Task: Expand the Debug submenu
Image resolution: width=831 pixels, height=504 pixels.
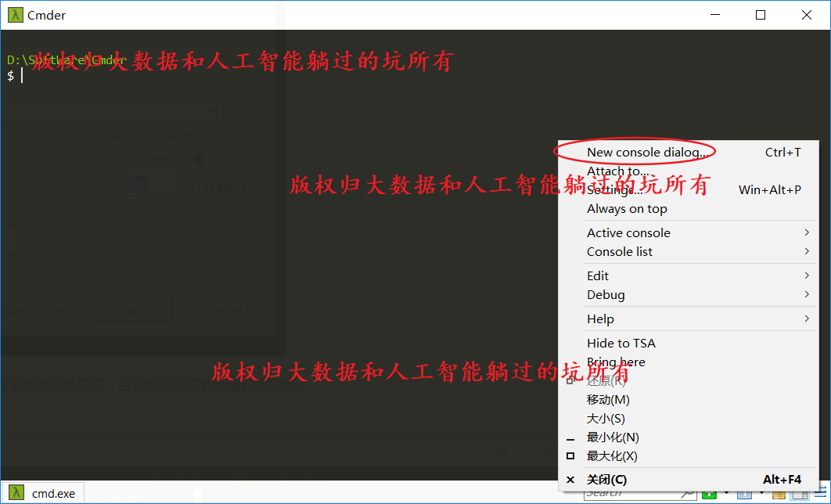Action: tap(688, 295)
